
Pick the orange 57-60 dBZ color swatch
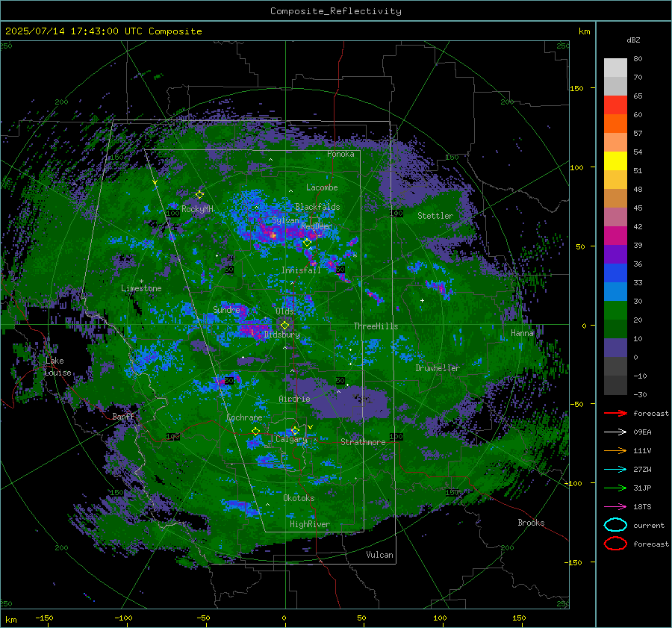(615, 124)
